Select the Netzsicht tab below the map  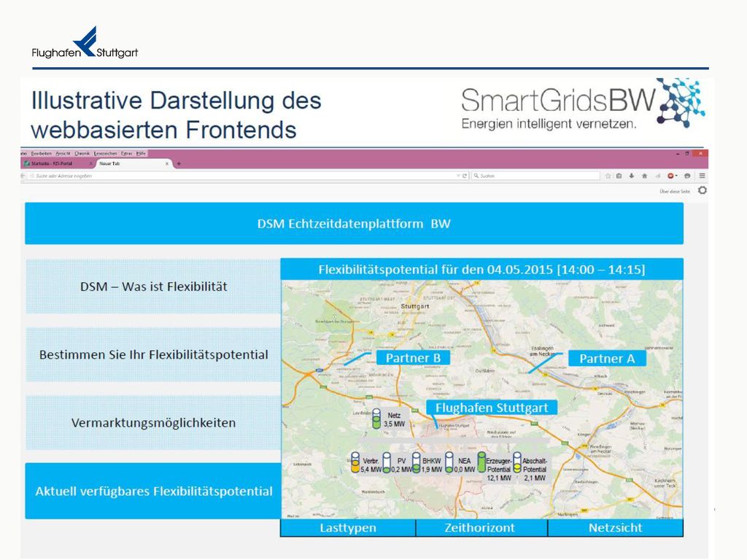click(x=616, y=528)
